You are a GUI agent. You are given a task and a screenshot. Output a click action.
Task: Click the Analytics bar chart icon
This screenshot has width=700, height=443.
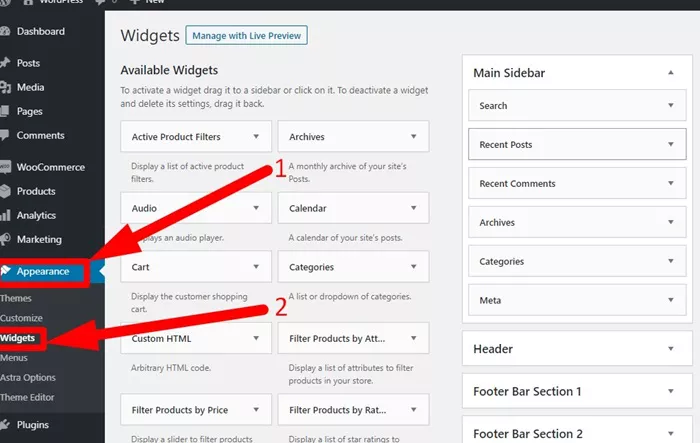[5, 215]
